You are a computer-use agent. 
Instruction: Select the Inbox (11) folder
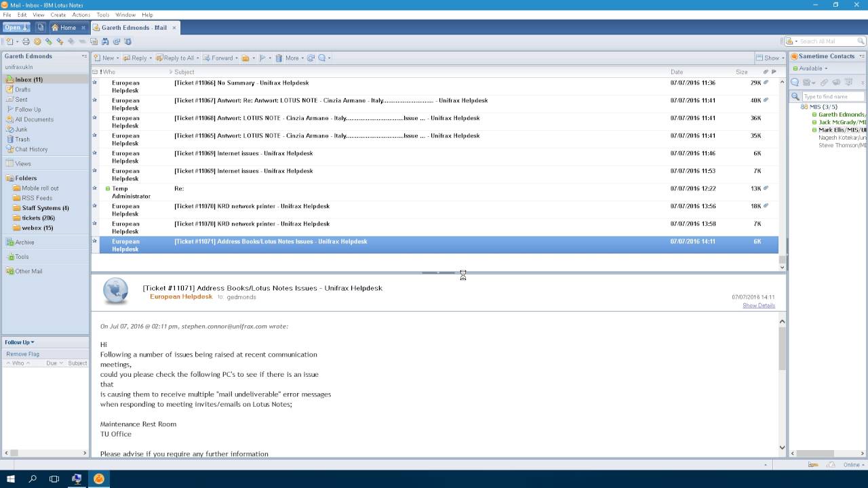point(44,79)
